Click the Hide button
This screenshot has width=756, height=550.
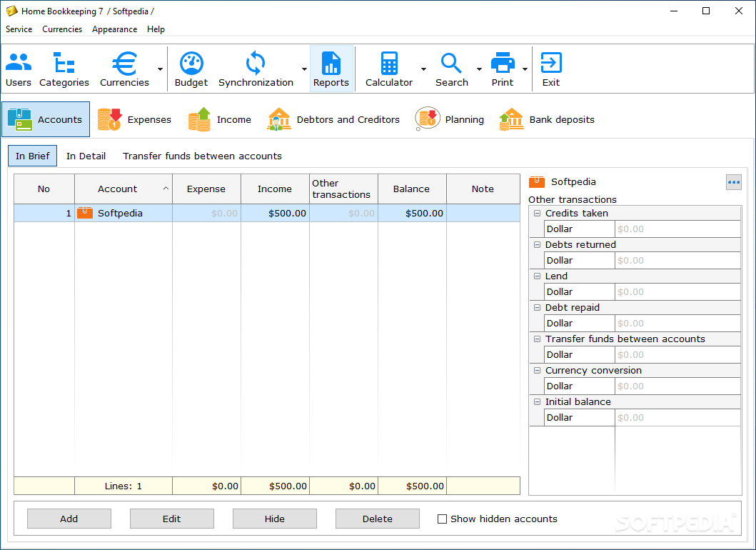pyautogui.click(x=274, y=519)
